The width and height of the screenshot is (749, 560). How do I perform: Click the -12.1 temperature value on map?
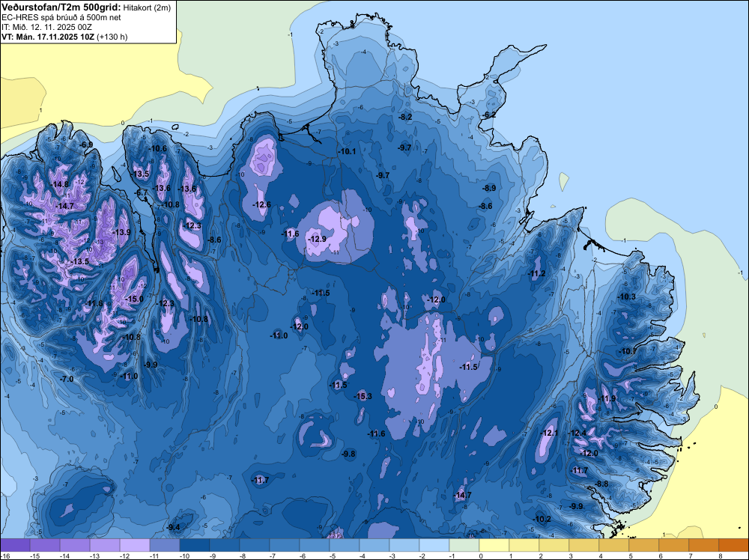[x=549, y=433]
